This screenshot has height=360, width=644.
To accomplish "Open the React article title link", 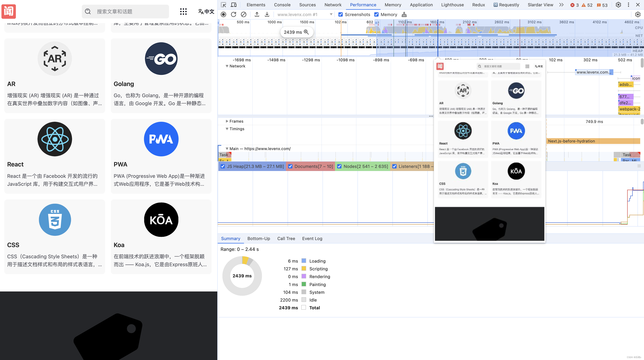I will tap(15, 164).
